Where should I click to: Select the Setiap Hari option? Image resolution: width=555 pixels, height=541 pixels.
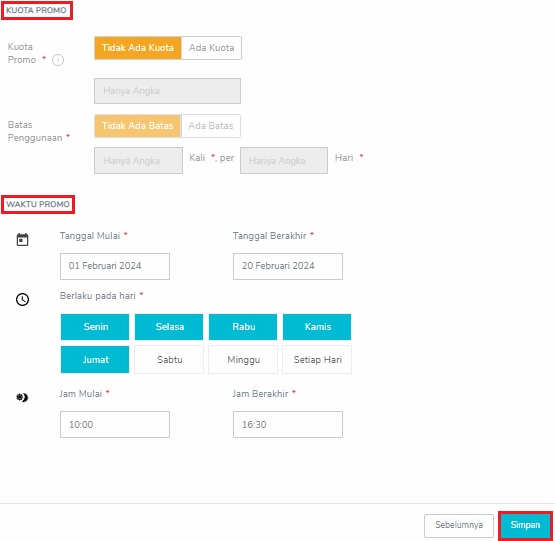click(x=317, y=360)
